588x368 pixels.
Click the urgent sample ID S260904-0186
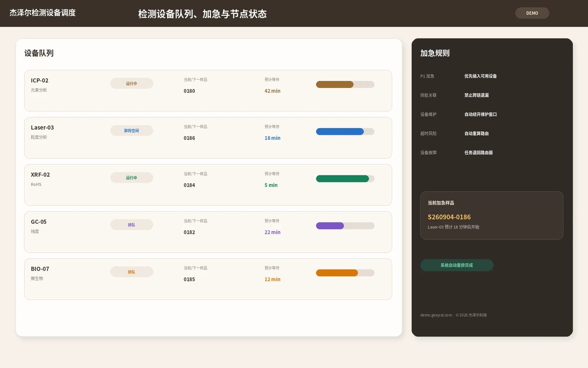449,217
